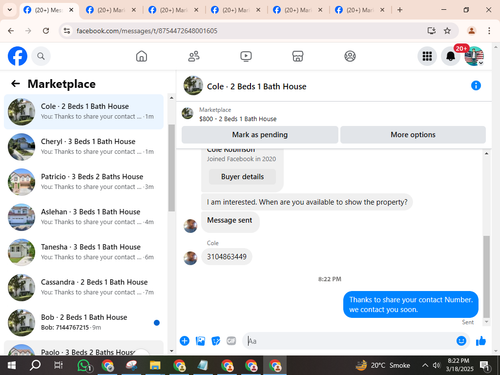500x375 pixels.
Task: Open Bob - 2 Beds 1 Bath House chat
Action: (x=84, y=322)
